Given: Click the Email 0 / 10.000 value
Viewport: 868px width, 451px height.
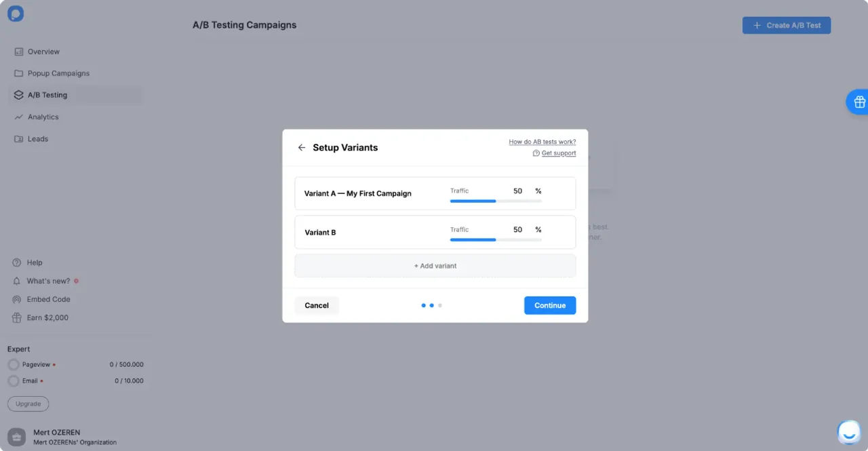Looking at the screenshot, I should tap(129, 381).
